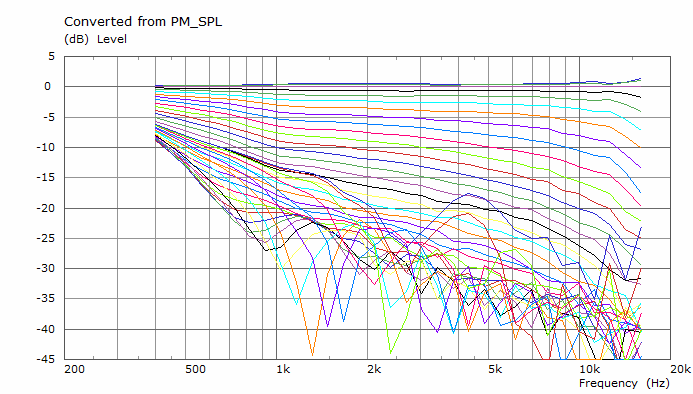Click the '-25' label on the dB axis
Image resolution: width=693 pixels, height=394 pixels.
[46, 238]
